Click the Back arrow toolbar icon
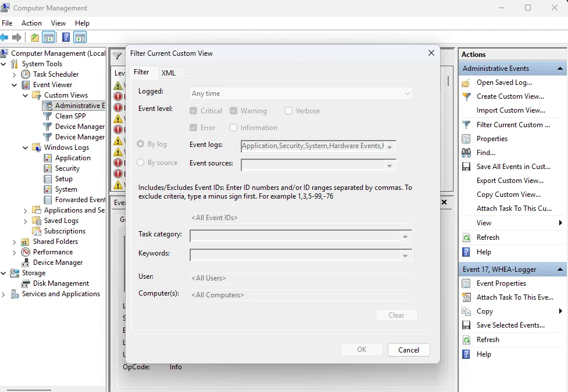The width and height of the screenshot is (568, 392). [x=4, y=37]
